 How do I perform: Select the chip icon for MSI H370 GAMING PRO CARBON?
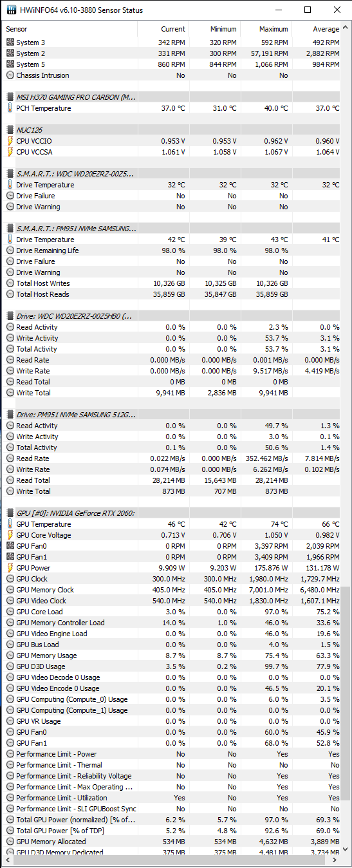click(x=10, y=97)
